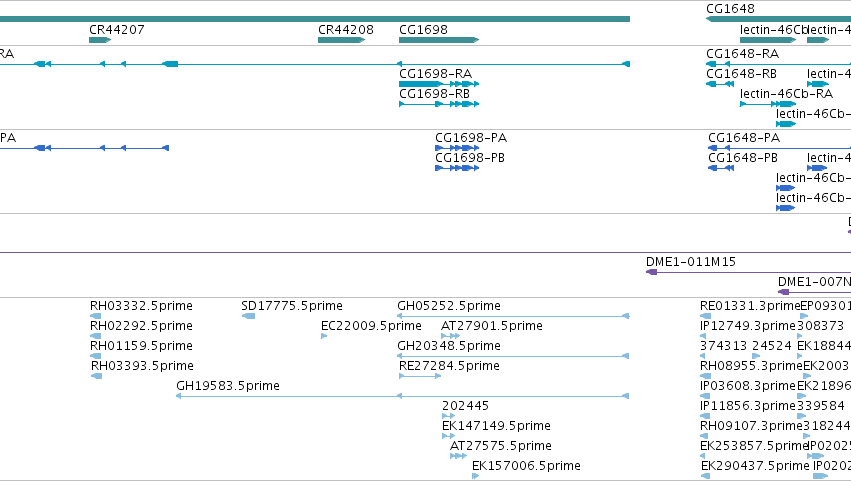851x481 pixels.
Task: Click the RH03332.5prime EST arrow
Action: coord(96,316)
